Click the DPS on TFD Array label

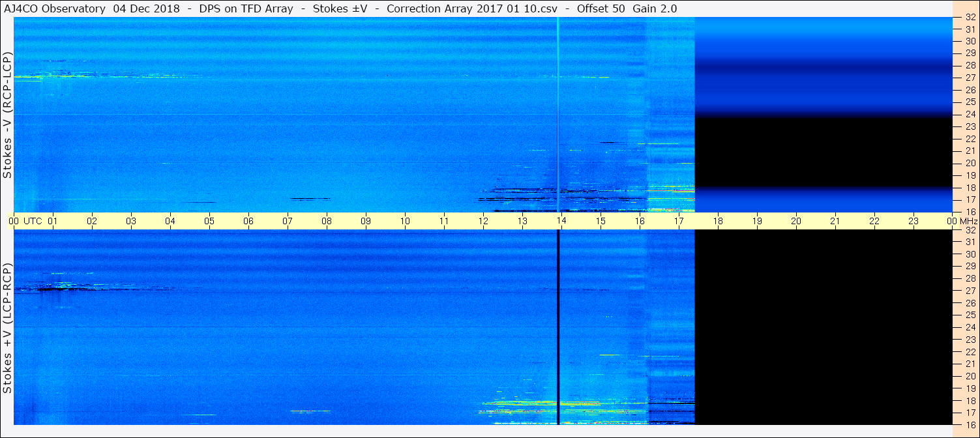(246, 8)
